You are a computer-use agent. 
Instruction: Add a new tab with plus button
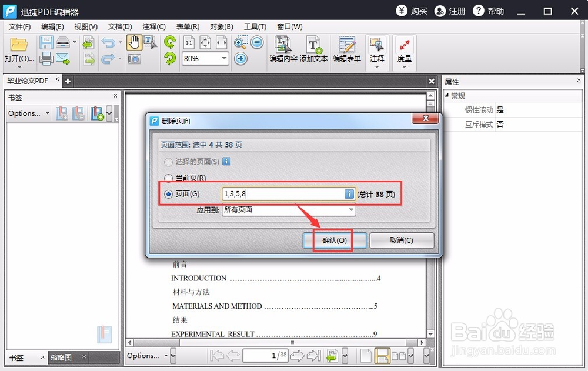(68, 81)
